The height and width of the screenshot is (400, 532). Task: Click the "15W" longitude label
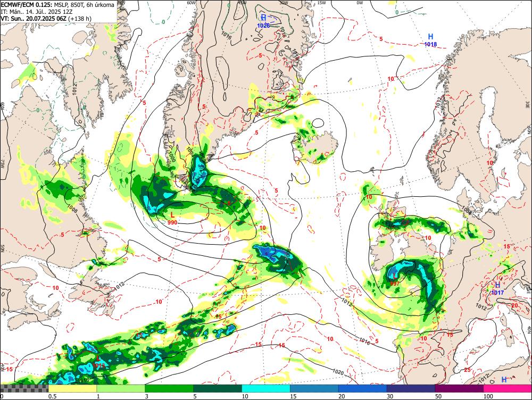[x=322, y=2]
